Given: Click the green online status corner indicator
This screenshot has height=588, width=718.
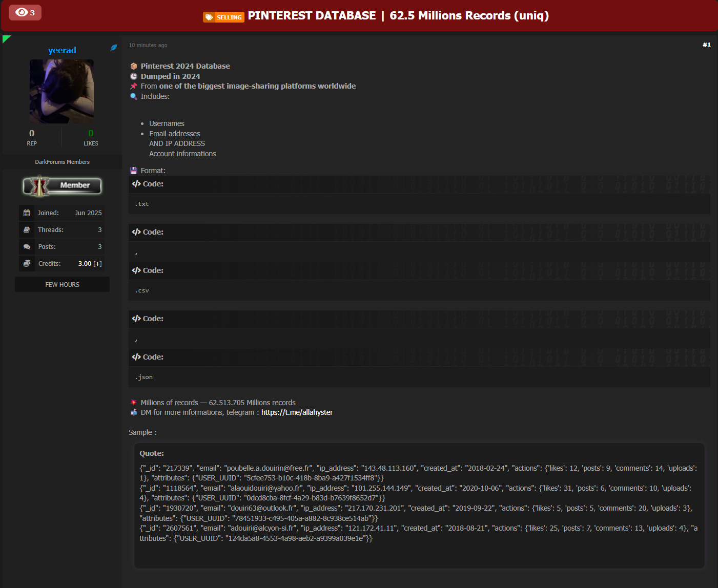Looking at the screenshot, I should (6, 38).
